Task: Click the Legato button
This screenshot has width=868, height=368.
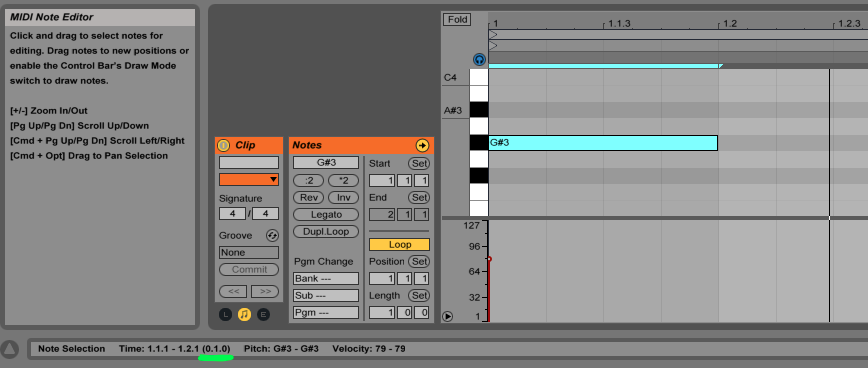Action: click(326, 215)
